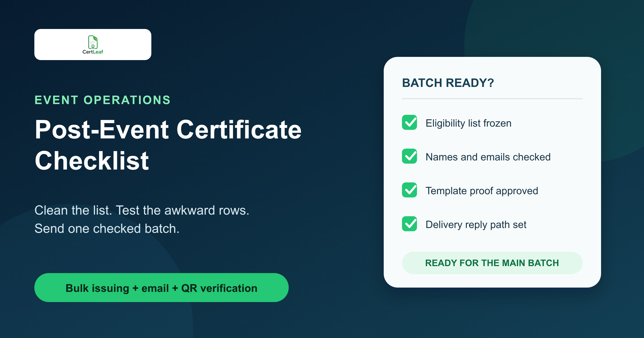Viewport: 644px width, 338px height.
Task: Click the READY FOR THE MAIN BATCH button
Action: (492, 263)
